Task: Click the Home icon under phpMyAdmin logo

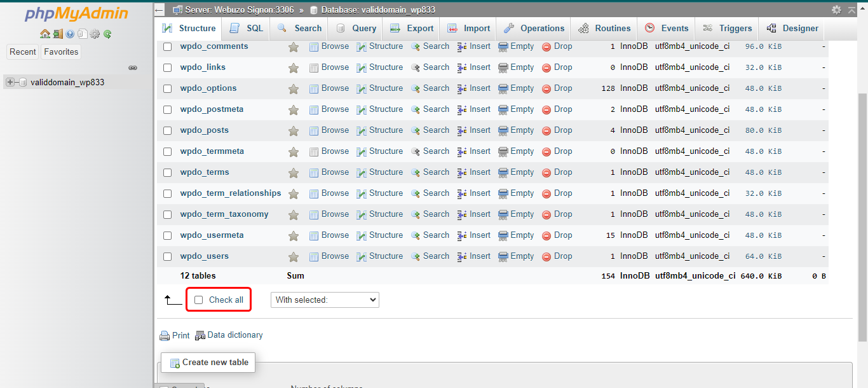Action: click(44, 34)
